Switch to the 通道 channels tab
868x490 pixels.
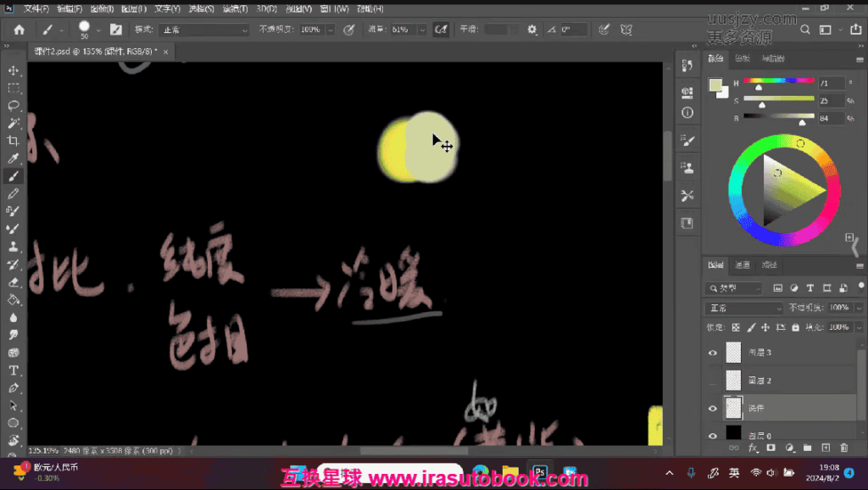[x=743, y=265]
